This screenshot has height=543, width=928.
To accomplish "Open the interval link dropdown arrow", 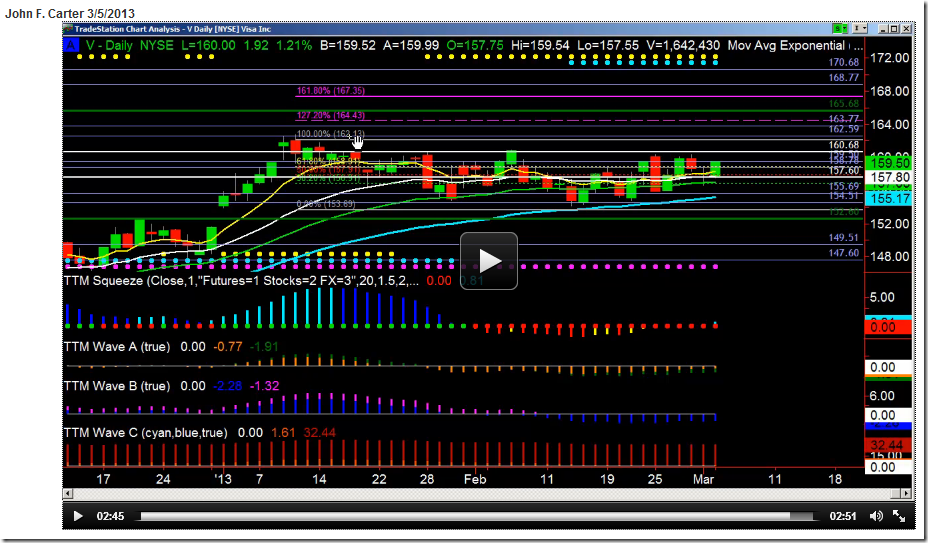I will point(864,28).
